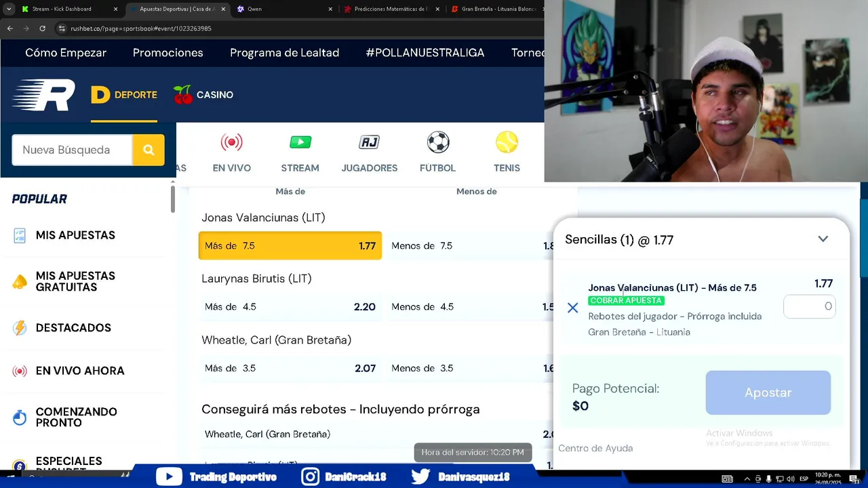The image size is (868, 488).
Task: Click the browser back arrow
Action: tap(9, 28)
